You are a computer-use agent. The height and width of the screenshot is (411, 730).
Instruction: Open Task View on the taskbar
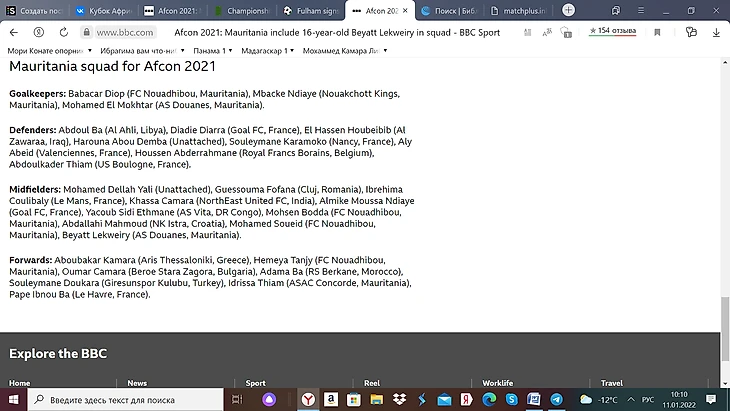click(x=237, y=399)
